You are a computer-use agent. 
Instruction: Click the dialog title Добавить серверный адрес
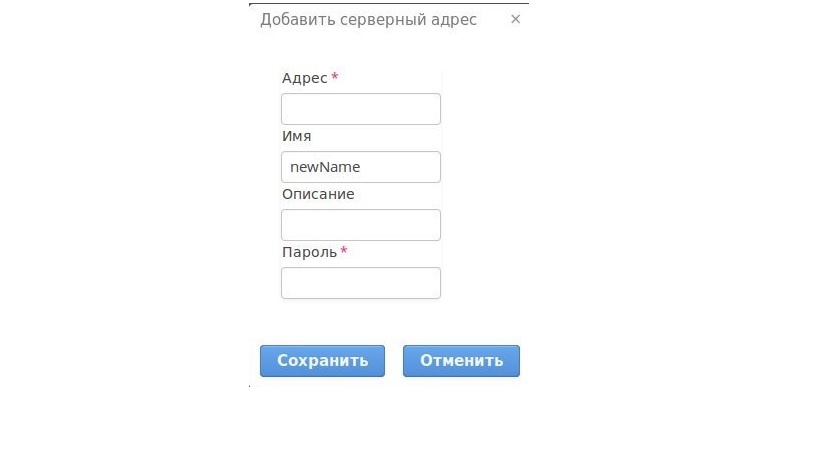[368, 19]
